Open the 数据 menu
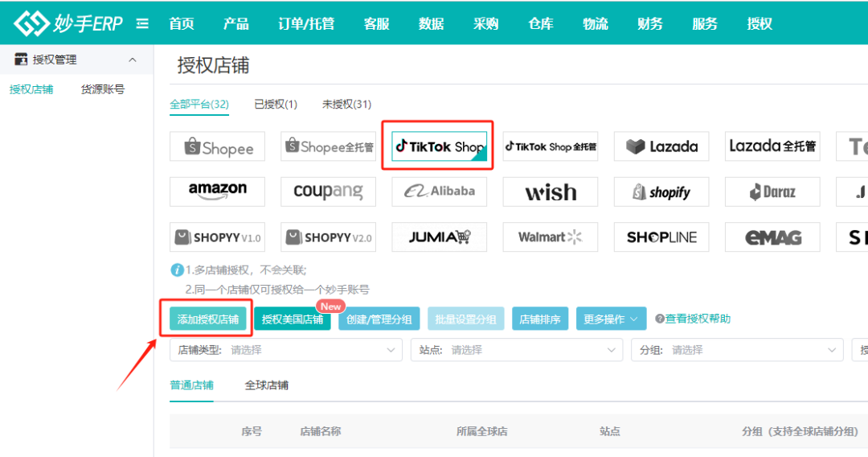Screen dimensions: 868x457 click(432, 24)
